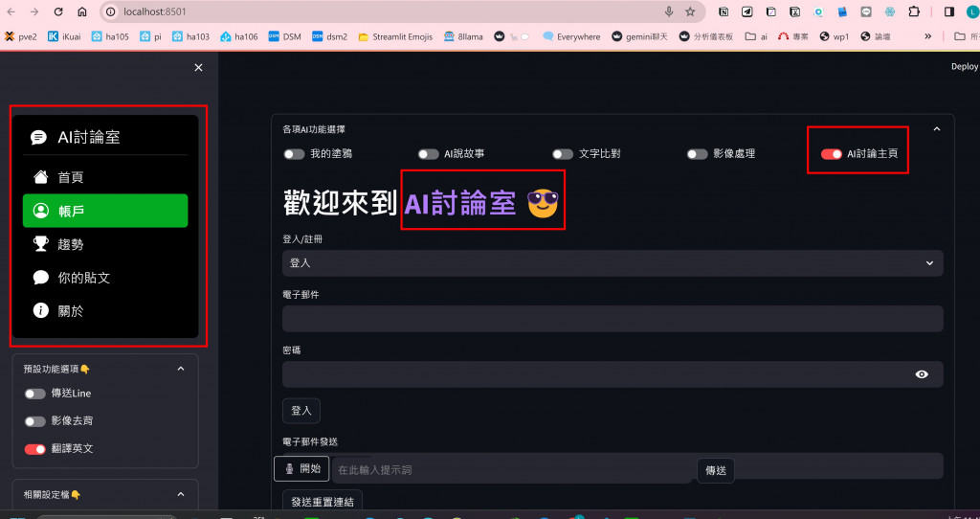
Task: Open the pve2 bookmark
Action: pyautogui.click(x=21, y=37)
